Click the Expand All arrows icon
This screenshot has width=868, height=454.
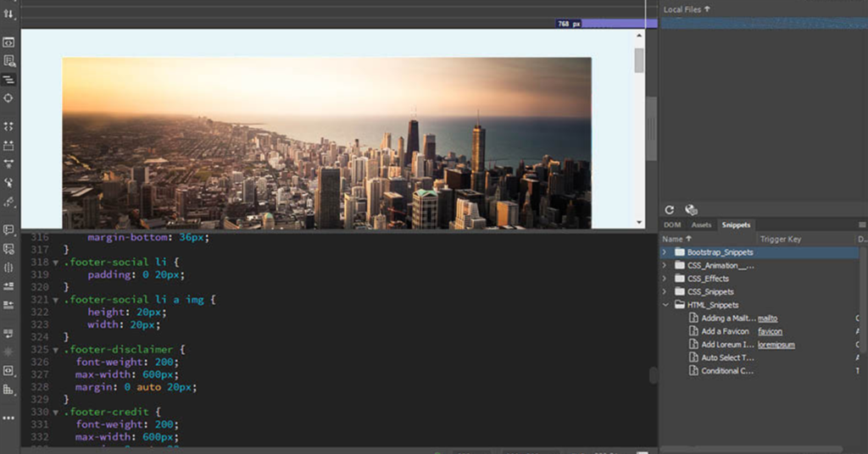click(8, 127)
